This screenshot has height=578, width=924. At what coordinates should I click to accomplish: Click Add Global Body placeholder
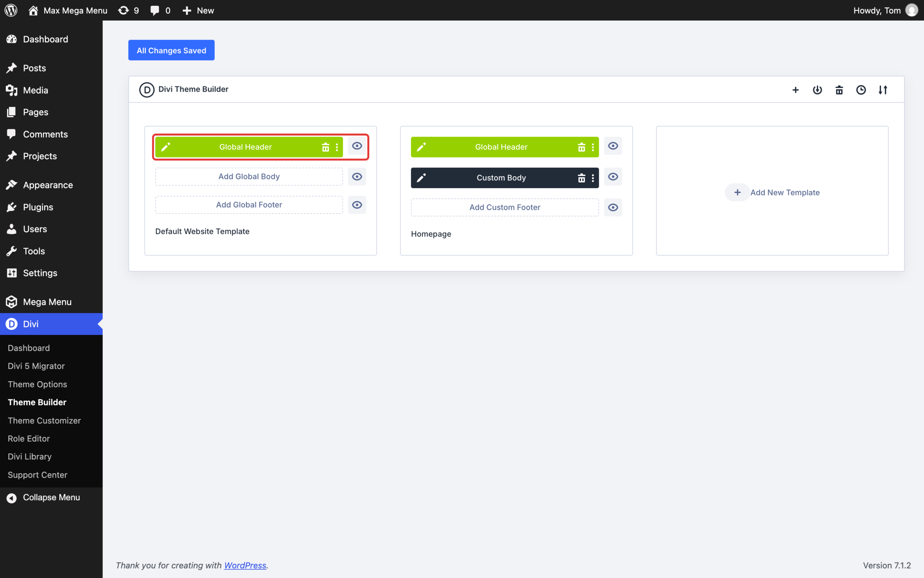249,177
